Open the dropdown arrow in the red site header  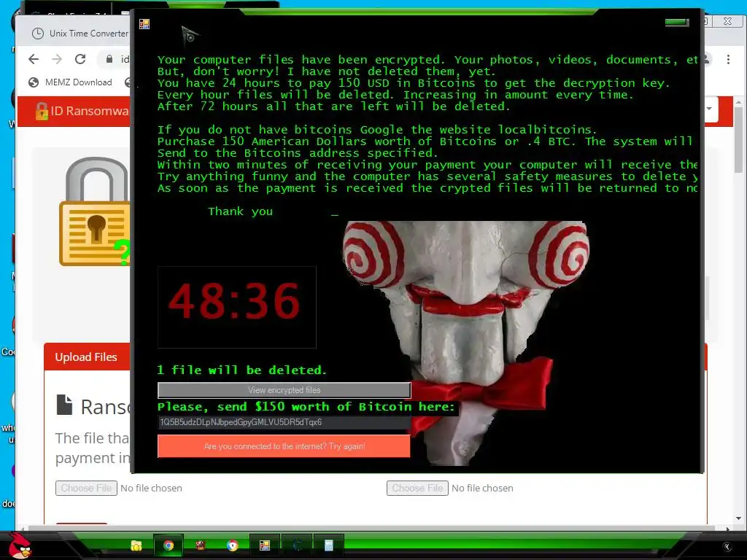tap(709, 109)
